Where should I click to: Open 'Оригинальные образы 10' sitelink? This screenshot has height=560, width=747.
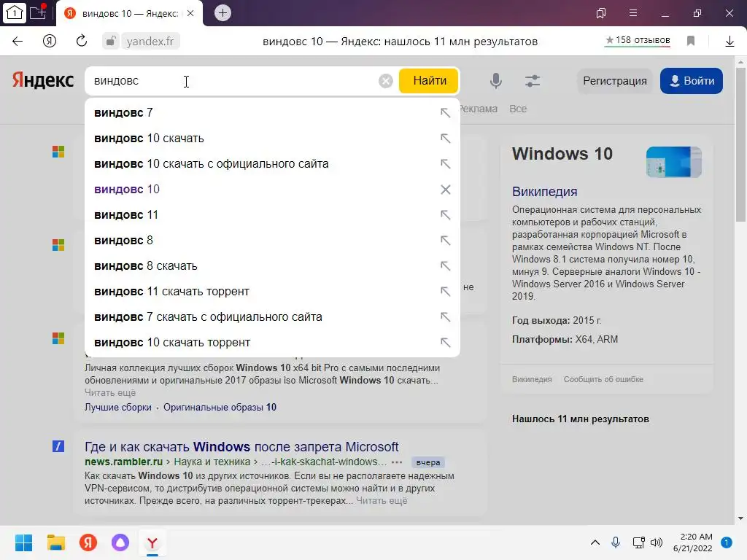pos(220,408)
